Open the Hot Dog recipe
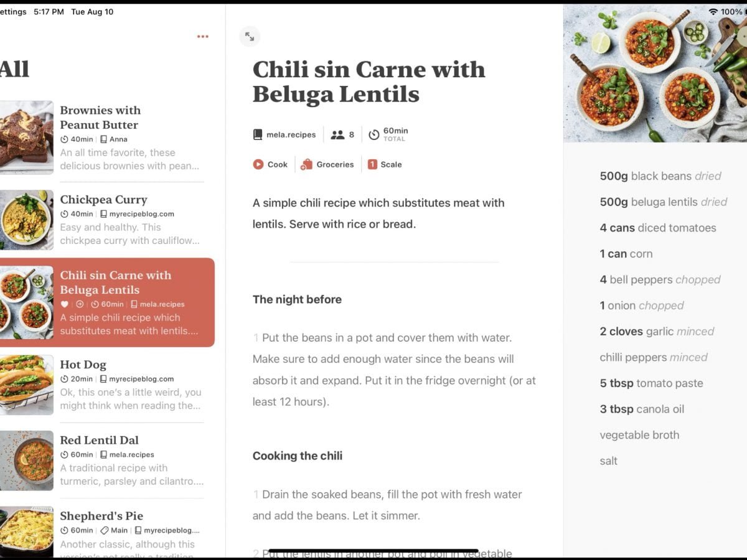 83,365
